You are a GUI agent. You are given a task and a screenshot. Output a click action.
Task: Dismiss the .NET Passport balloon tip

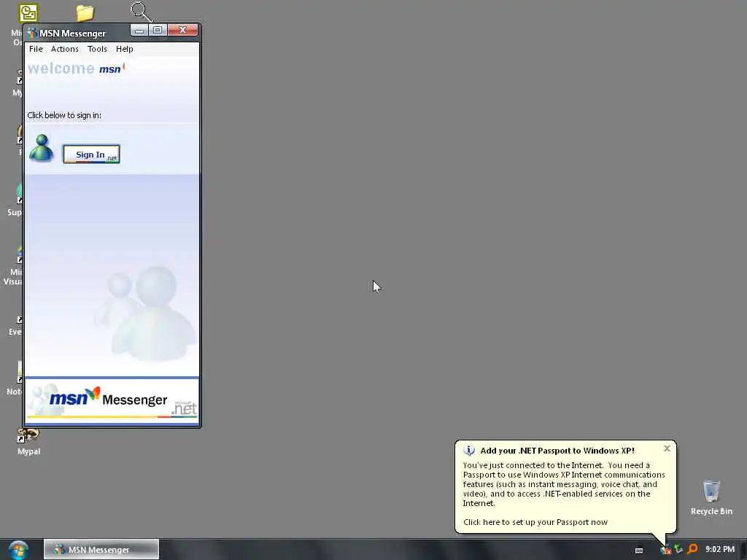tap(667, 448)
